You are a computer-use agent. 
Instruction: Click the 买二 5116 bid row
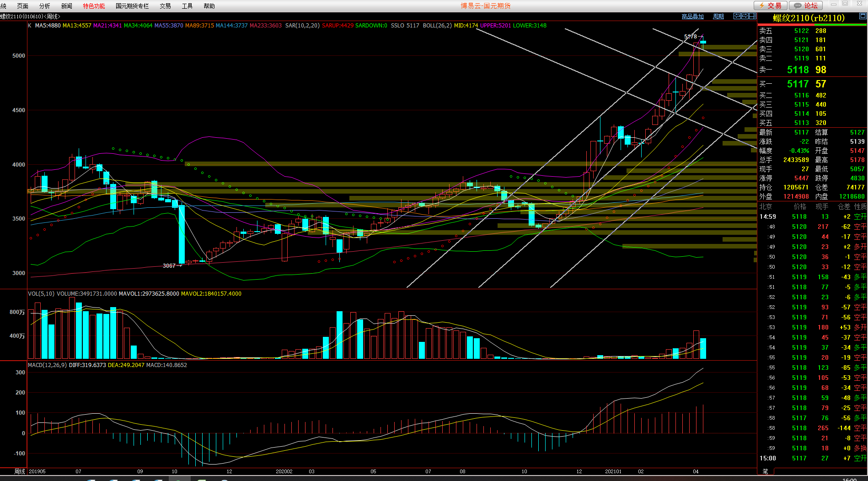coord(812,96)
